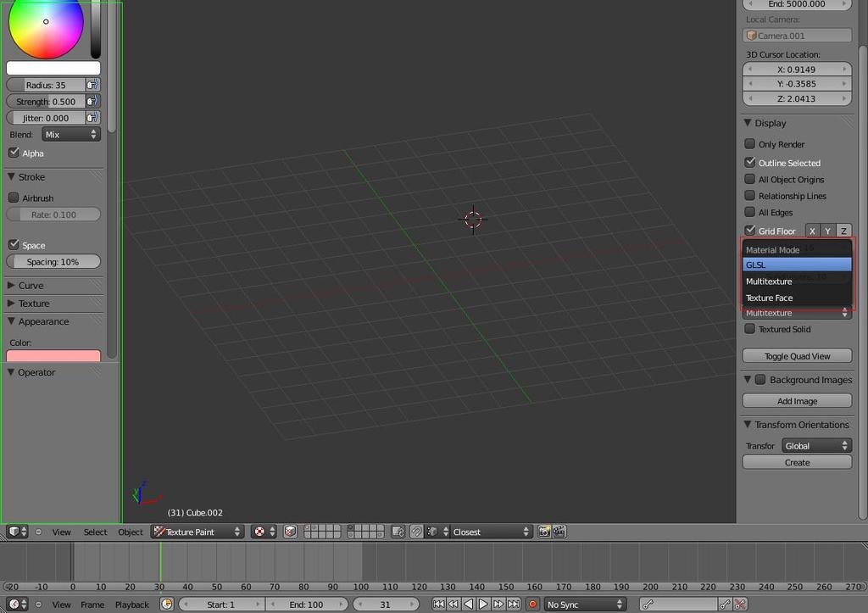Insert keyframe with the key icon
This screenshot has height=613, width=868.
(x=724, y=605)
